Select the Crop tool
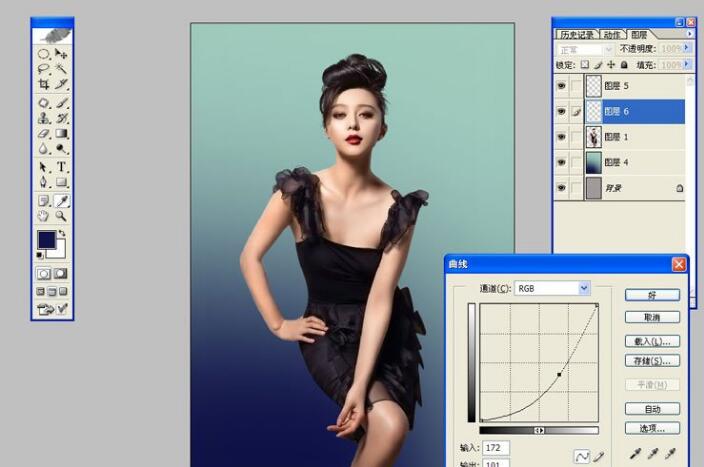704x467 pixels. click(x=43, y=84)
